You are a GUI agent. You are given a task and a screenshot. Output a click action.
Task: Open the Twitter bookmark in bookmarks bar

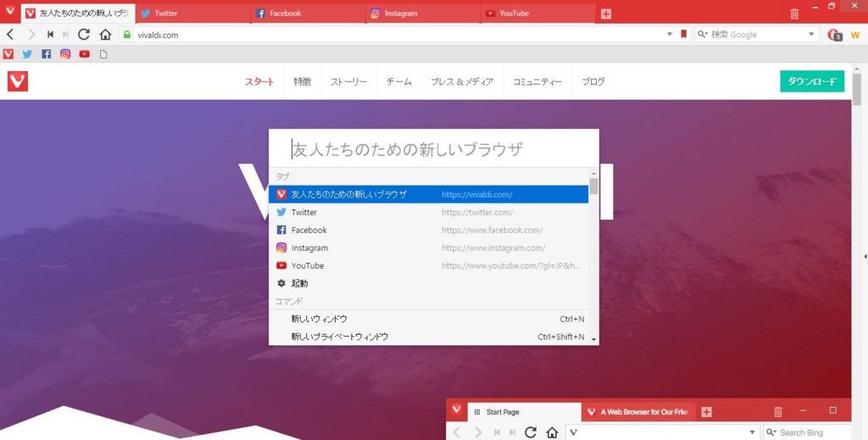click(x=27, y=53)
